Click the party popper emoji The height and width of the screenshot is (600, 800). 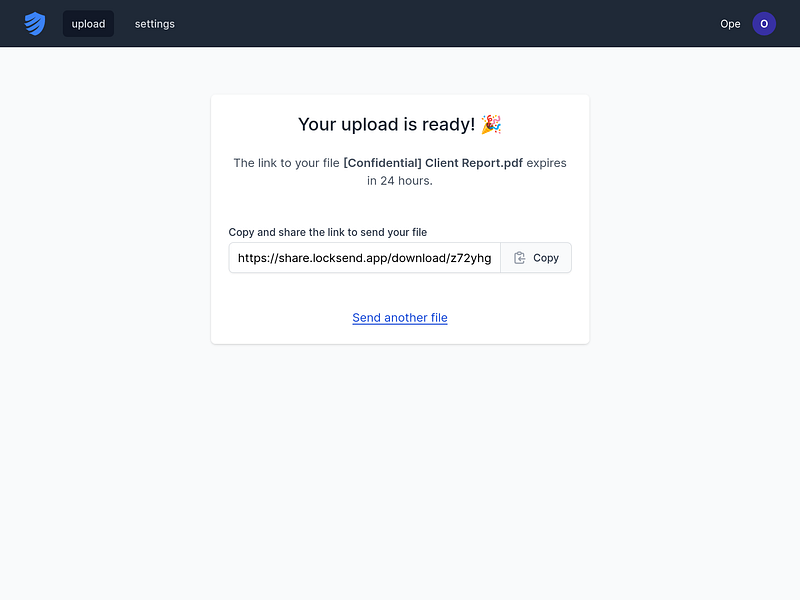pos(491,124)
